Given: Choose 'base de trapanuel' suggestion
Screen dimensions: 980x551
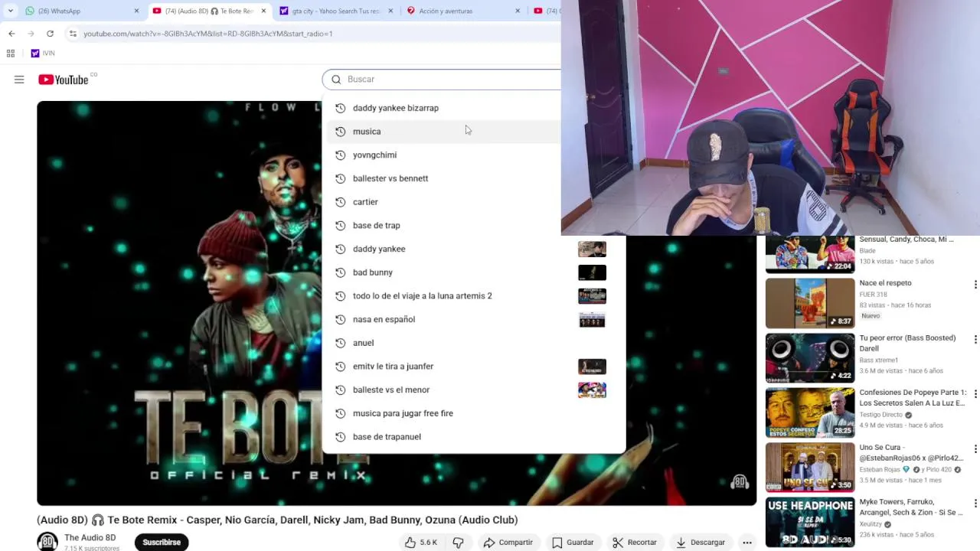Looking at the screenshot, I should coord(474,437).
